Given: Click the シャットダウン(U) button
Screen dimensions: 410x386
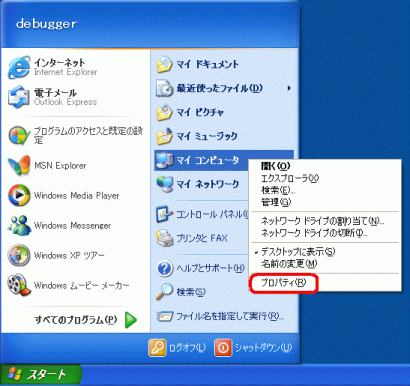Looking at the screenshot, I should (253, 348).
